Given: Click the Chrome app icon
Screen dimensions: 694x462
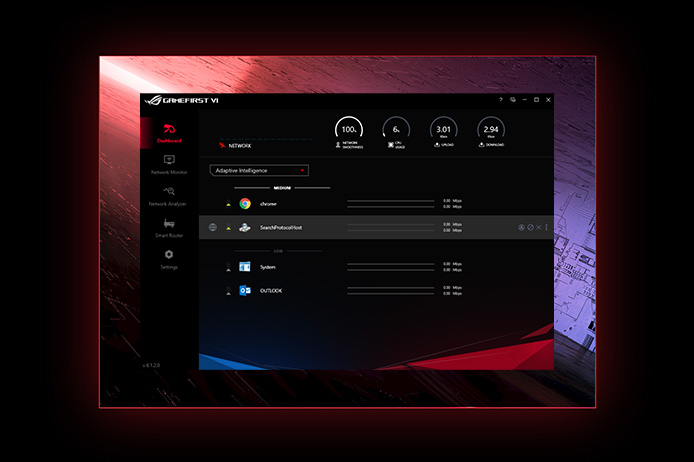Looking at the screenshot, I should coord(245,204).
